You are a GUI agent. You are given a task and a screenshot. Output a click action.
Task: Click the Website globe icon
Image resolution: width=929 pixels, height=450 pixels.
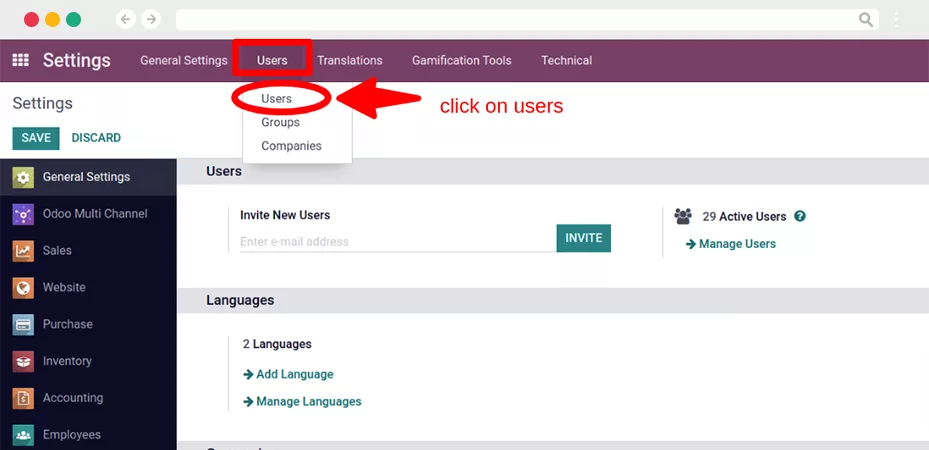[x=23, y=287]
